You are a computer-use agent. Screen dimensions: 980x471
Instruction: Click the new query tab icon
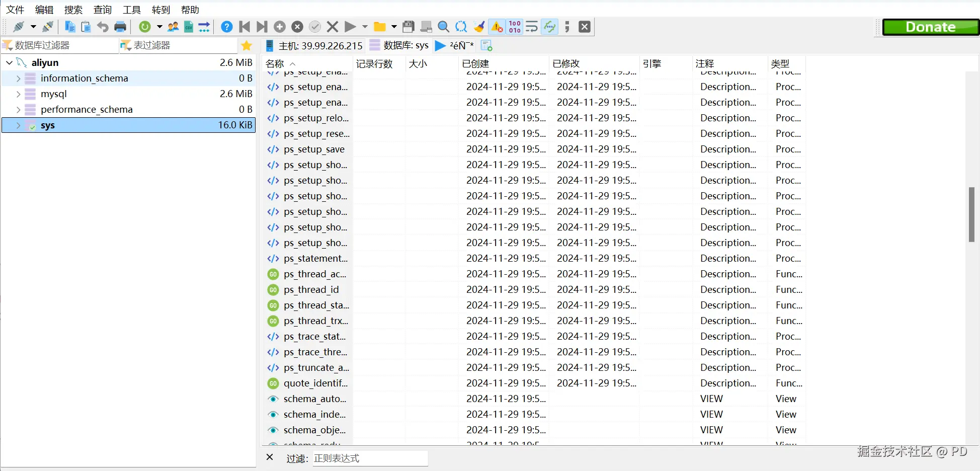(486, 46)
